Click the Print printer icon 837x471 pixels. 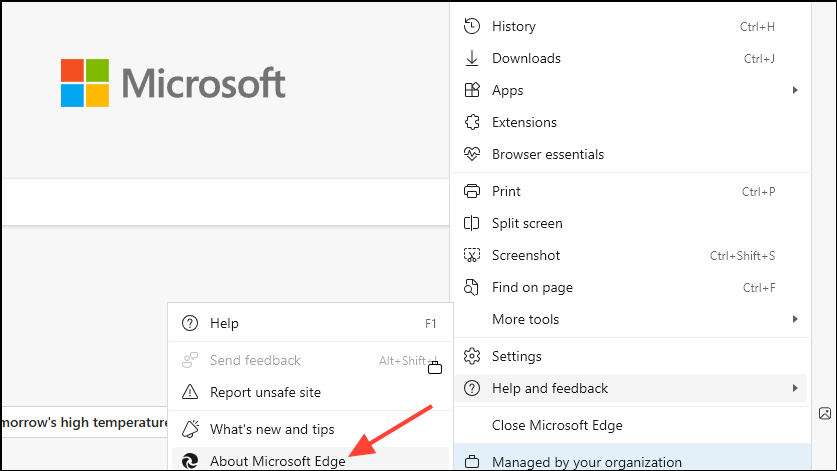(x=473, y=191)
